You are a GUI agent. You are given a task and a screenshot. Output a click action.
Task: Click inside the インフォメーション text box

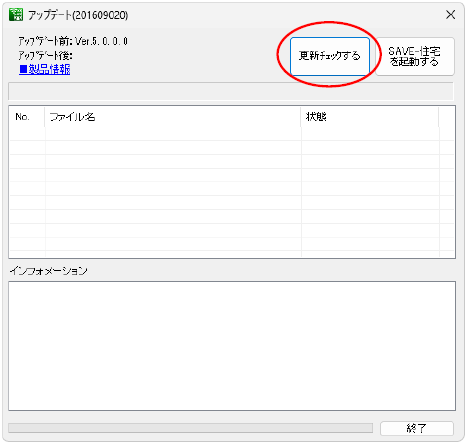tap(232, 346)
